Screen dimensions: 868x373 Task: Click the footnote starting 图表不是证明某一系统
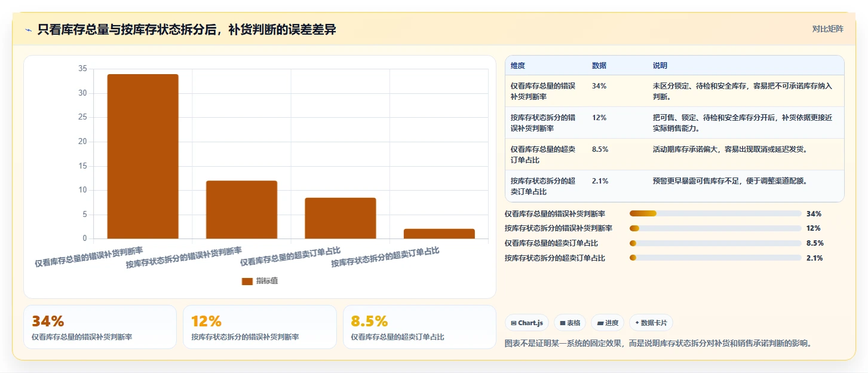click(x=658, y=343)
